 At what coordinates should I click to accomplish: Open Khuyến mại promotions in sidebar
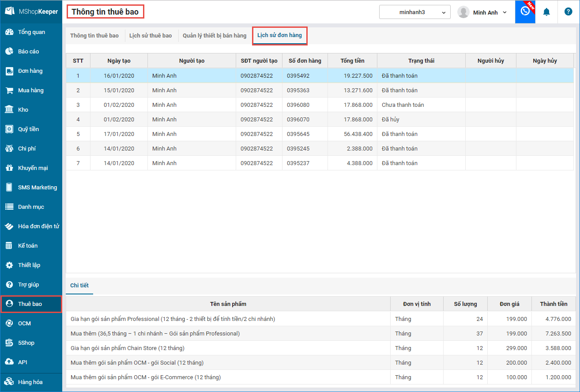coord(33,168)
